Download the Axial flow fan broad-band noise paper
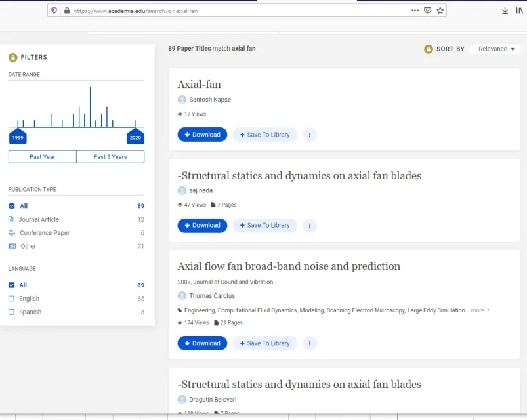 pyautogui.click(x=202, y=343)
